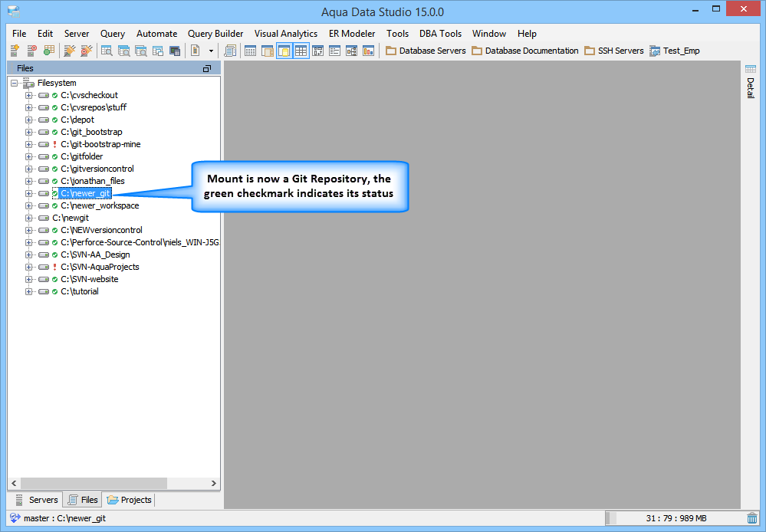Screen dimensions: 766x532
Task: Click the remove server icon with red minus
Action: (x=31, y=51)
